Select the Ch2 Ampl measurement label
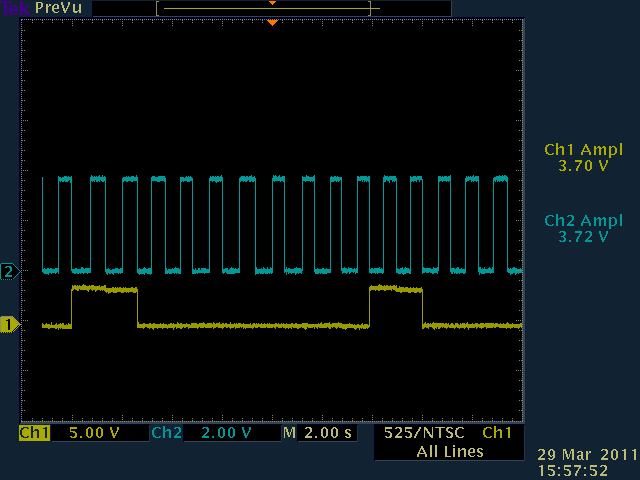The height and width of the screenshot is (480, 640). click(x=583, y=221)
